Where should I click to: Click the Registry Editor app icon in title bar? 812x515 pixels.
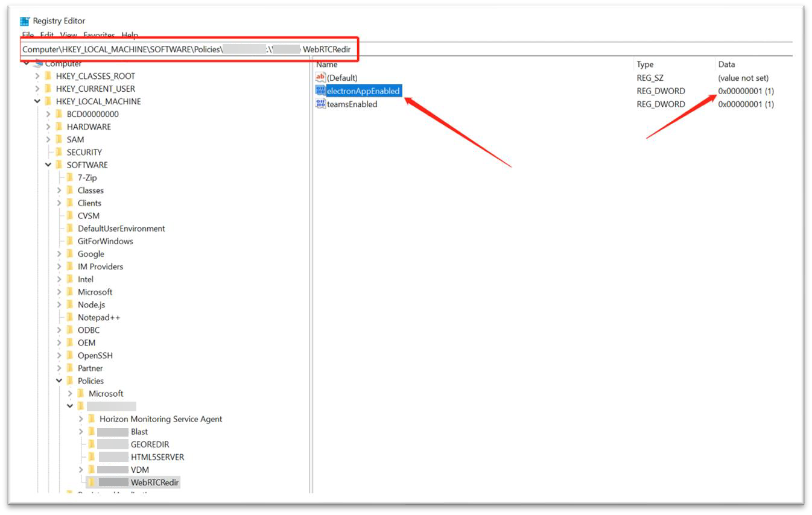pos(25,21)
